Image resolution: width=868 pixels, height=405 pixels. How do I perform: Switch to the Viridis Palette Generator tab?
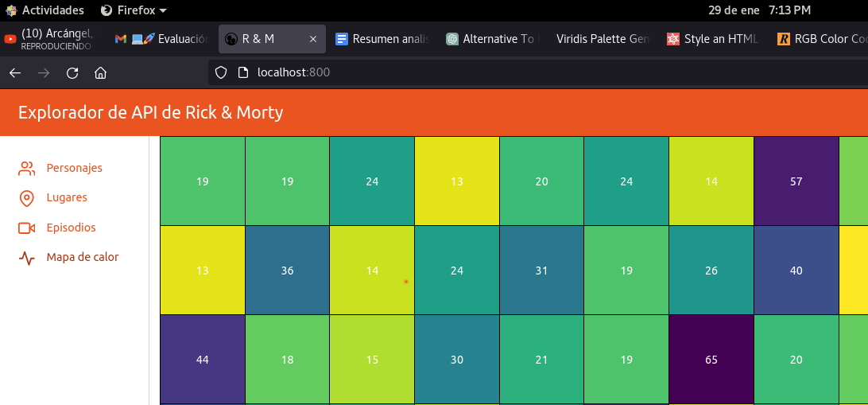[x=603, y=39]
